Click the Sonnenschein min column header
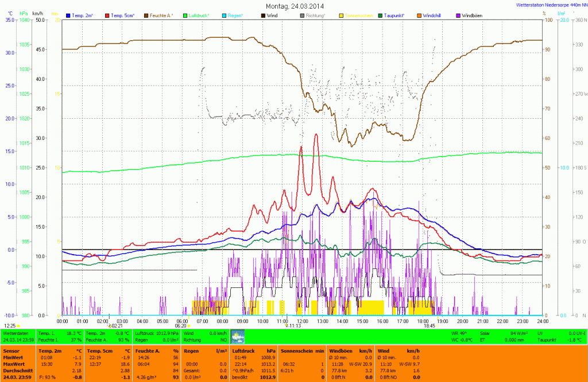This screenshot has width=588, height=382. click(303, 350)
